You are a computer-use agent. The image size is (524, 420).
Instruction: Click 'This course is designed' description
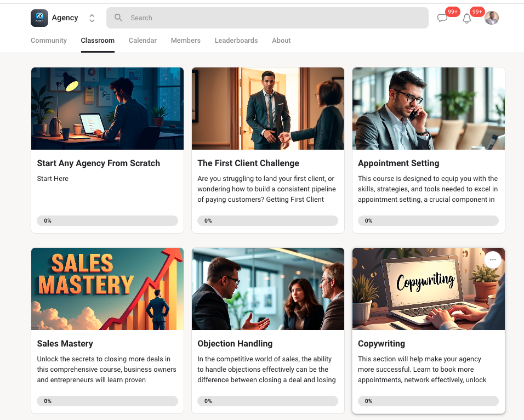[x=428, y=189]
